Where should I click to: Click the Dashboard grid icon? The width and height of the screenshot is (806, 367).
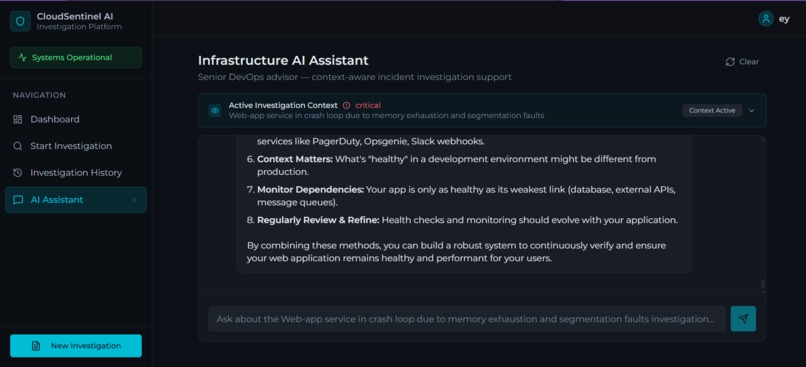(17, 119)
